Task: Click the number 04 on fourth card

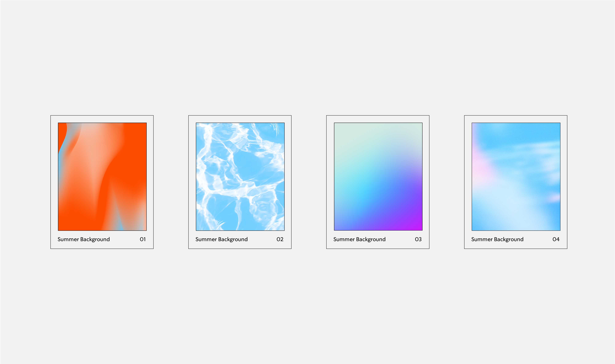Action: tap(556, 239)
